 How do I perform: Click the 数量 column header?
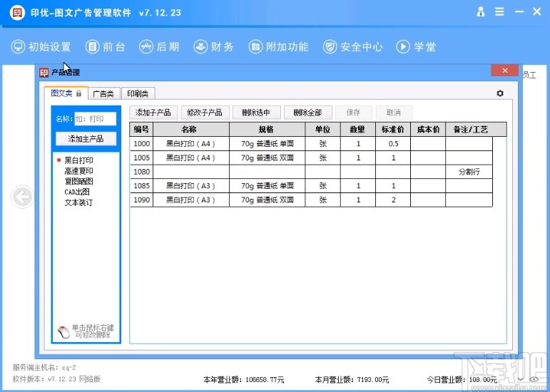(x=358, y=129)
